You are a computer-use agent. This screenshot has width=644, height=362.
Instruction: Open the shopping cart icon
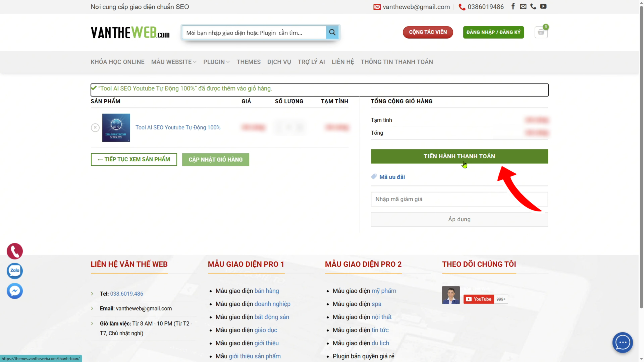[541, 32]
